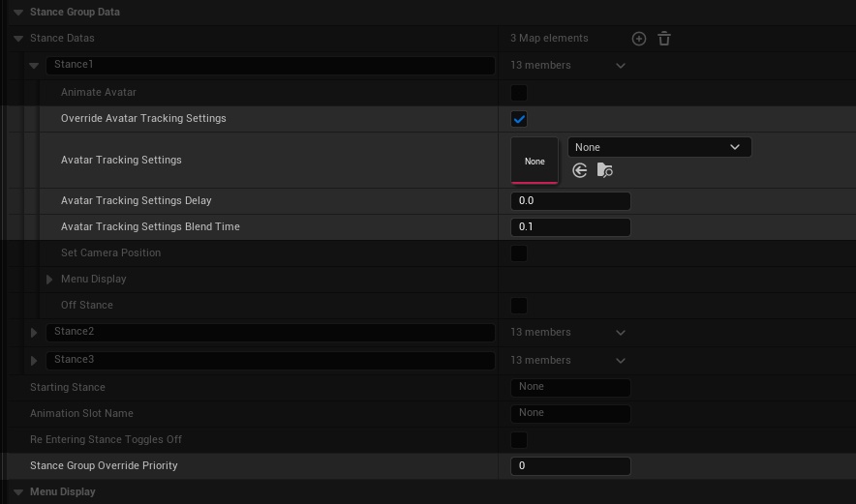The height and width of the screenshot is (504, 856).
Task: Open the Stance3 members dropdown chevron
Action: pos(621,361)
